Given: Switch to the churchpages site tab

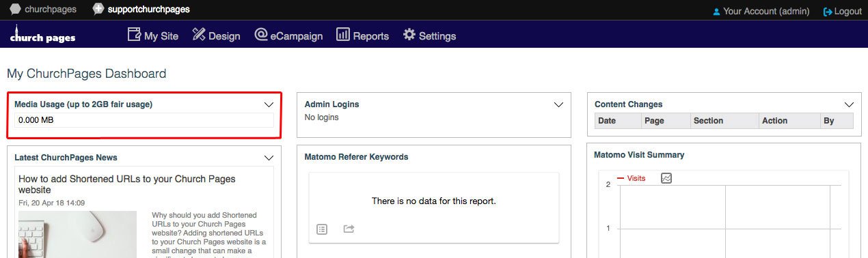Looking at the screenshot, I should pos(43,10).
